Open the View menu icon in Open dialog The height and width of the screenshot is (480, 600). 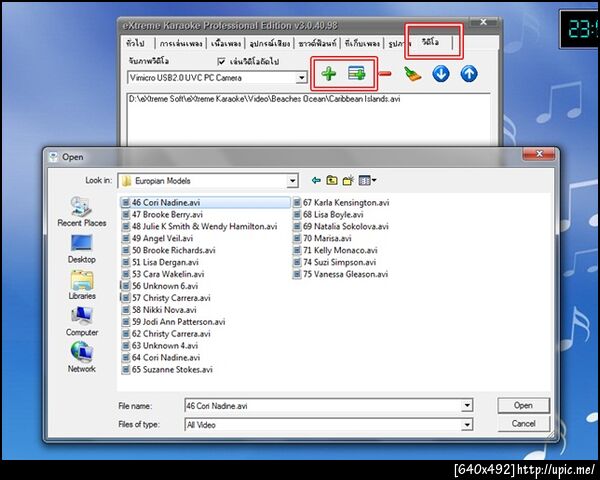click(367, 180)
